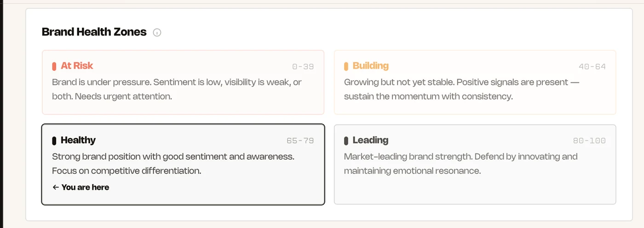Click the dark gray Leading pill marker
644x228 pixels.
pyautogui.click(x=346, y=140)
